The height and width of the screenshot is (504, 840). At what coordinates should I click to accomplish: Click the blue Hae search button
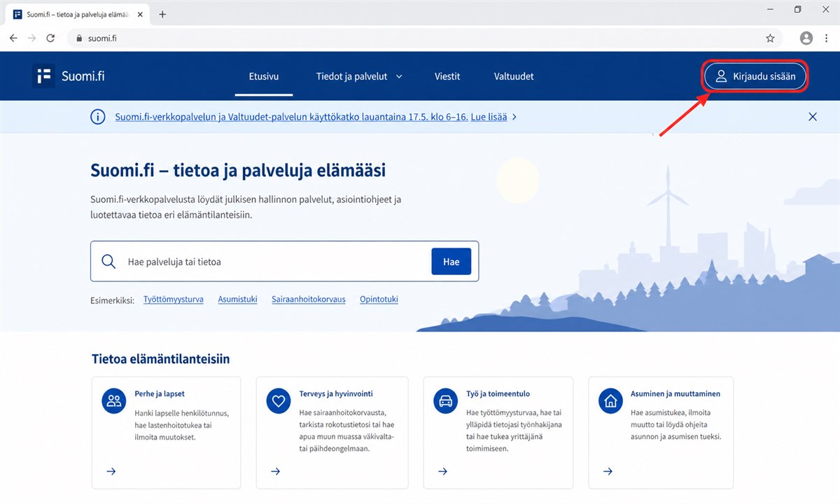point(451,262)
